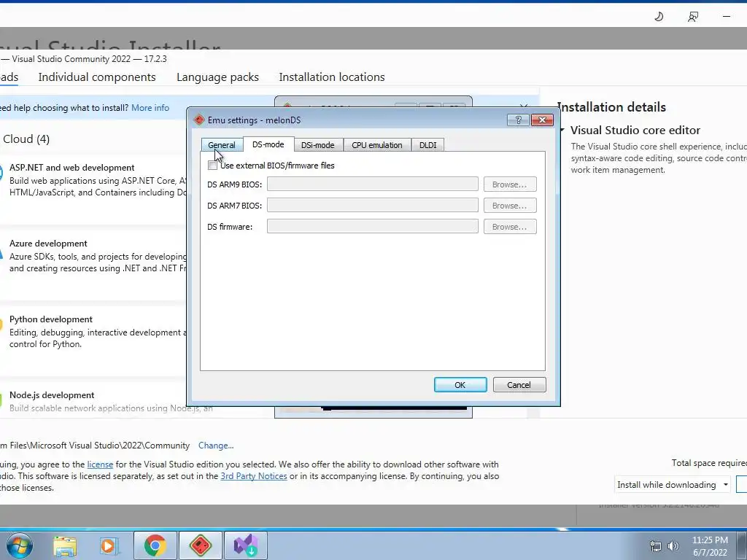Click the DS ARM9 BIOS path field

coord(373,184)
